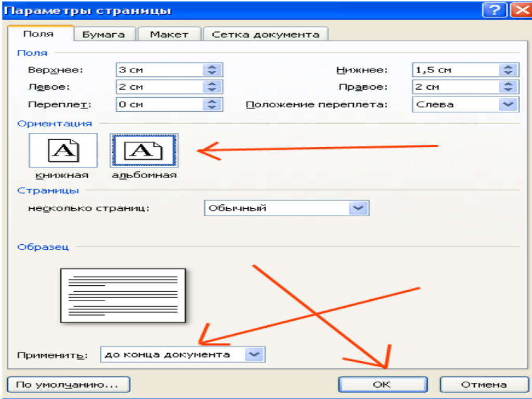The height and width of the screenshot is (399, 532).
Task: Select the portrait (книжная) orientation icon
Action: click(x=63, y=150)
